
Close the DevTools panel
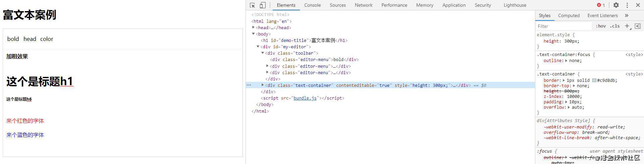(x=638, y=5)
